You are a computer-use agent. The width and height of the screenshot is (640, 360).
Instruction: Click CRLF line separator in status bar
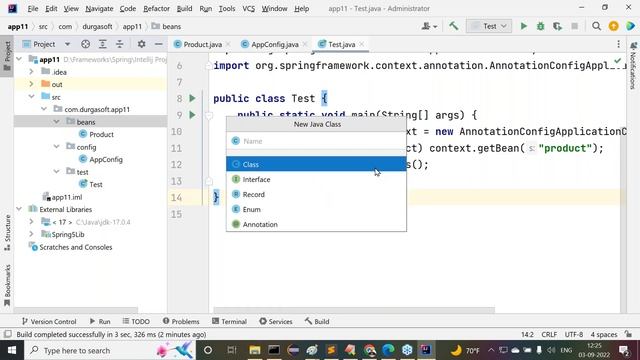click(549, 334)
